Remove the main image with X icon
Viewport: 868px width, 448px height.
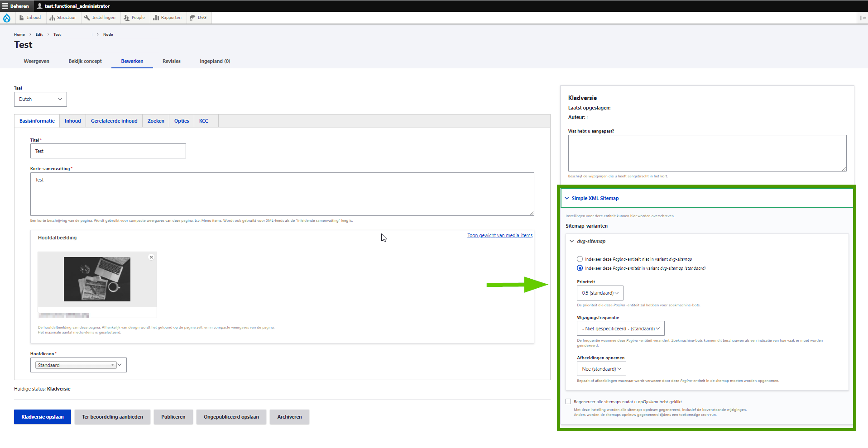pos(151,257)
